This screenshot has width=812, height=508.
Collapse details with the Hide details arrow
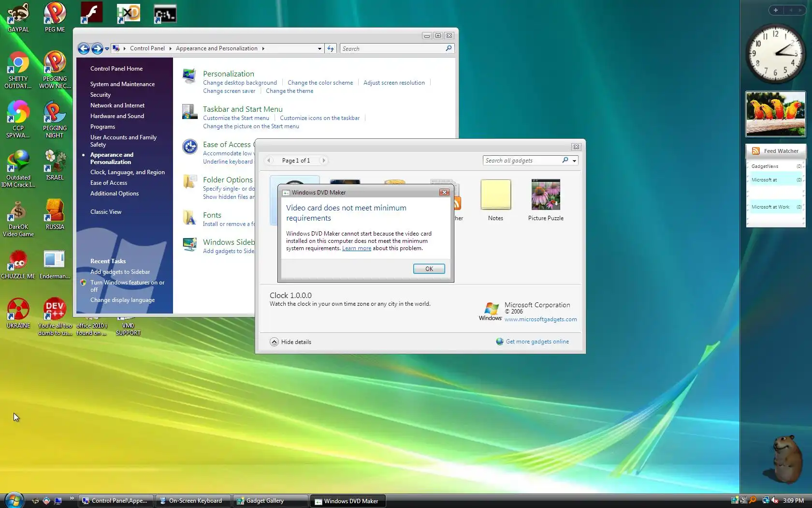pos(274,342)
